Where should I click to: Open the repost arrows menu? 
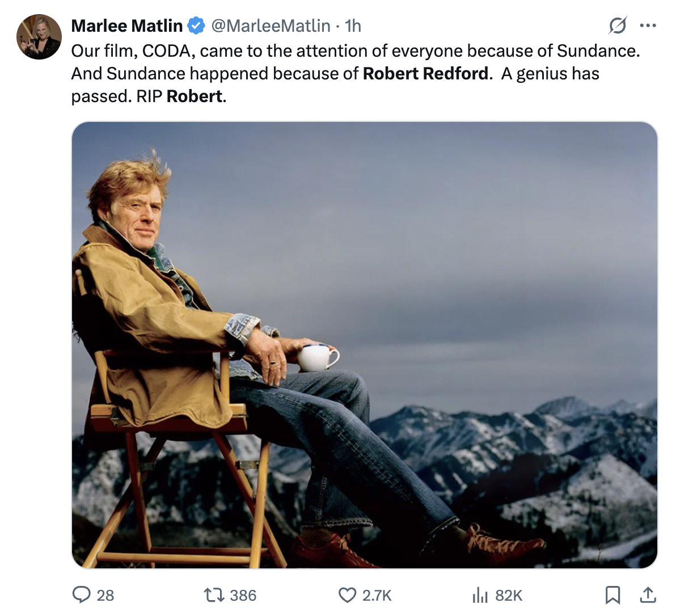coord(214,594)
